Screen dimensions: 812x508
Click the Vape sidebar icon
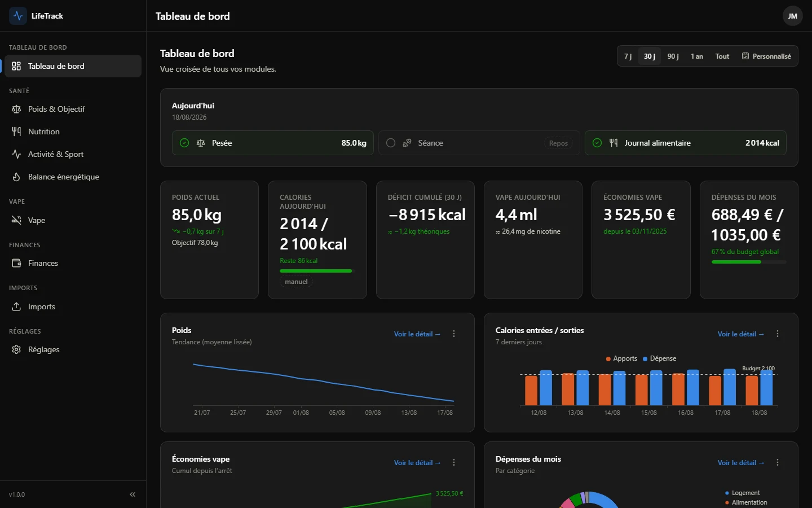pos(16,220)
